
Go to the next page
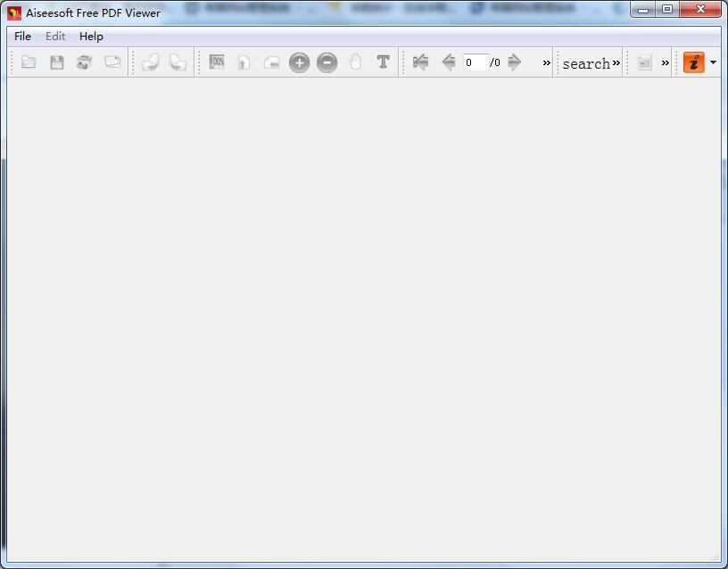[515, 62]
